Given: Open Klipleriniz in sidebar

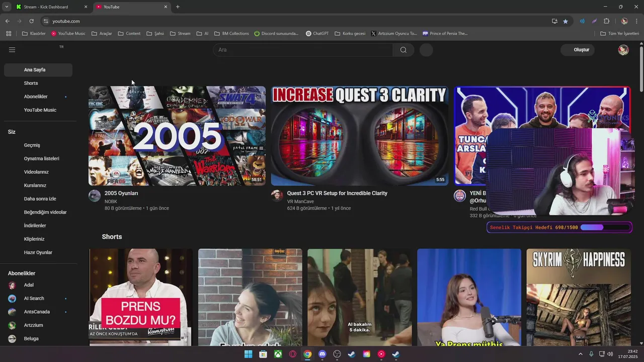Looking at the screenshot, I should click(38, 239).
